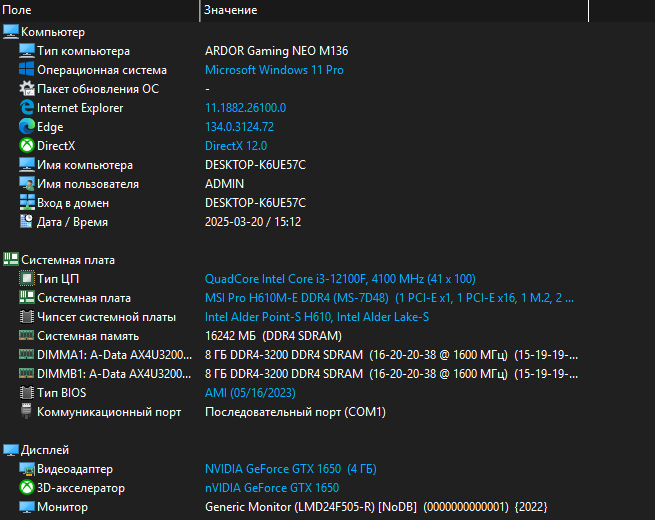Image resolution: width=655 pixels, height=520 pixels.
Task: Open the Edge version 134.0.3124.72 link
Action: 239,127
